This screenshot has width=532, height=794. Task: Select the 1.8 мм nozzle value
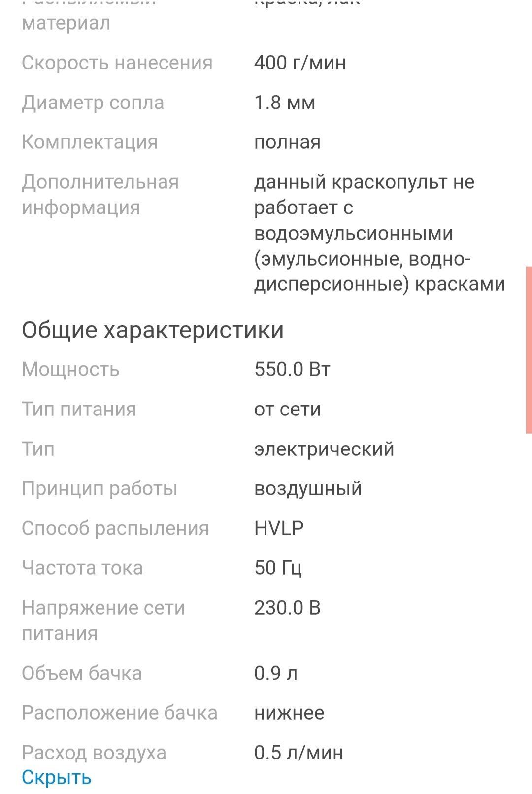285,103
